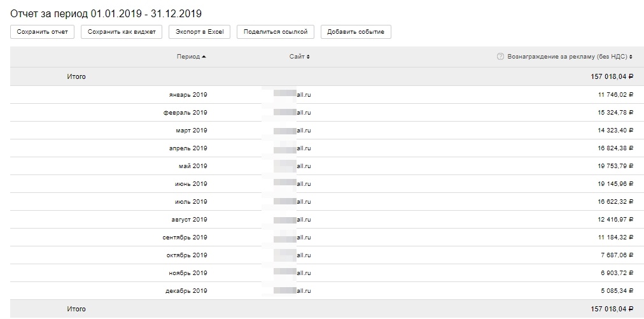Toggle sort arrows on Сайт column
Viewport: 644px width, 319px height.
click(308, 57)
